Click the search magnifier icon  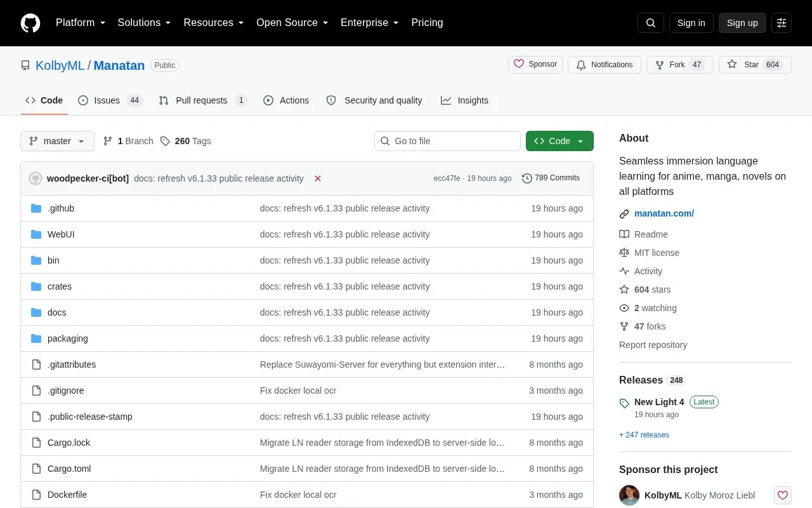(651, 23)
